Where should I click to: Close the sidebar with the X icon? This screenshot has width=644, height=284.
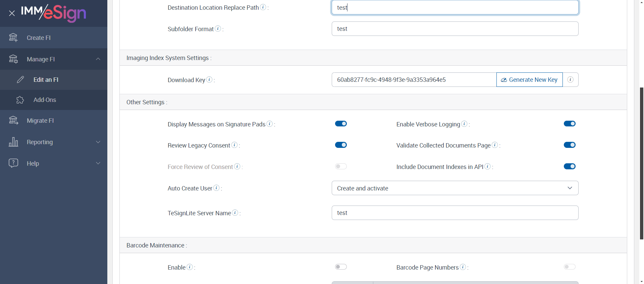[12, 13]
